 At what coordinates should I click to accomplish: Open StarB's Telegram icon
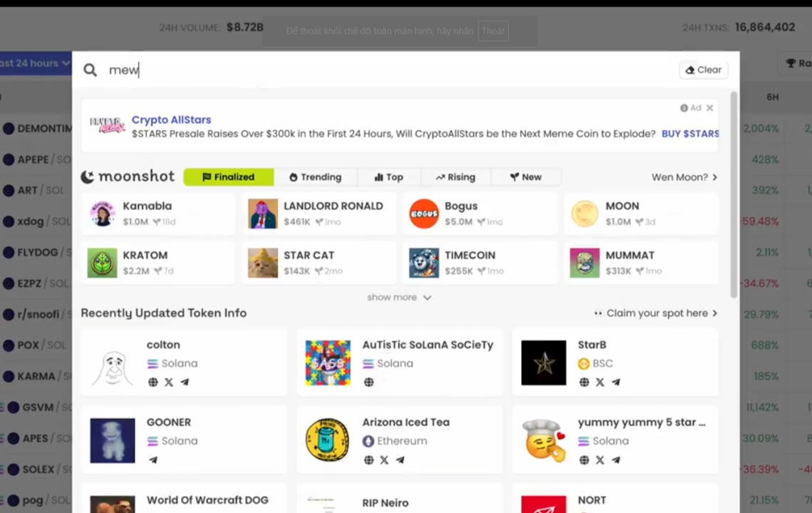(x=615, y=383)
